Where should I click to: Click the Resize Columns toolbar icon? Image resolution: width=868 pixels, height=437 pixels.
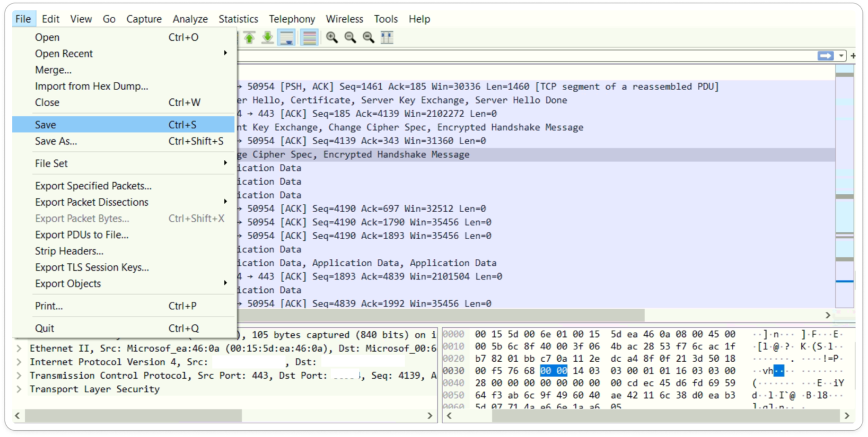click(386, 38)
